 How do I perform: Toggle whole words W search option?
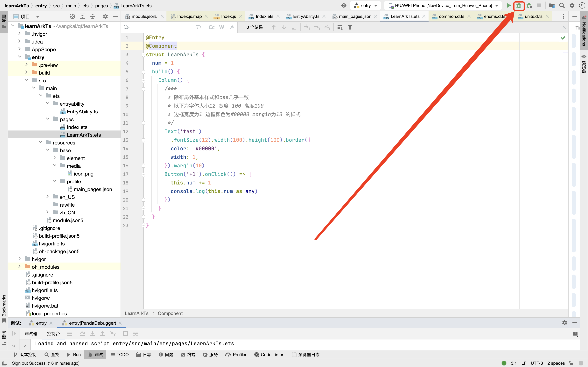222,27
